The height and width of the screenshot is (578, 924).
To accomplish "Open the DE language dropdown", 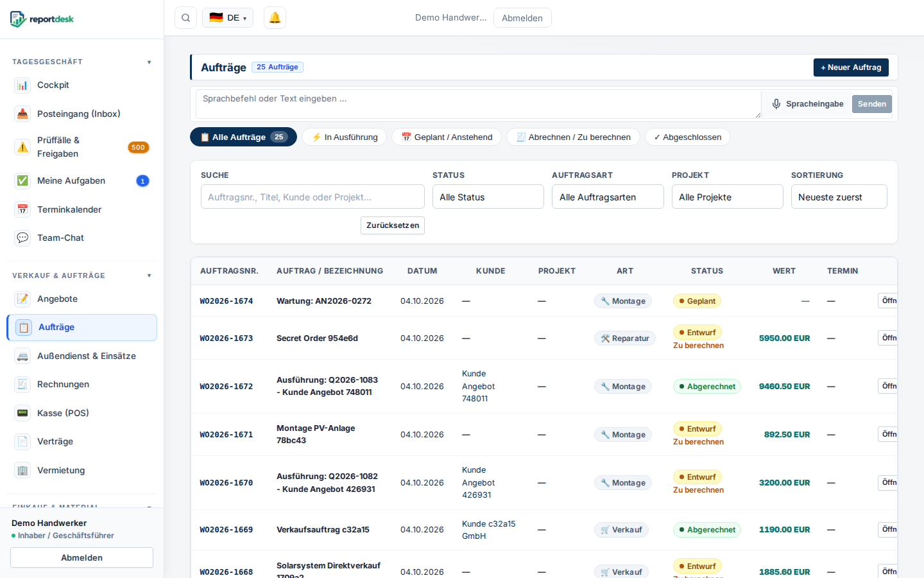I will coord(228,18).
